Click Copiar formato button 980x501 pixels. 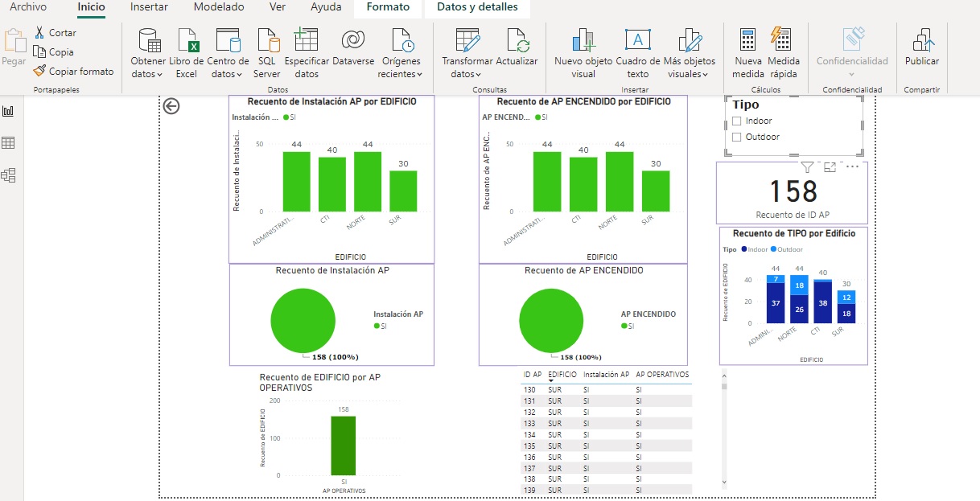(74, 72)
